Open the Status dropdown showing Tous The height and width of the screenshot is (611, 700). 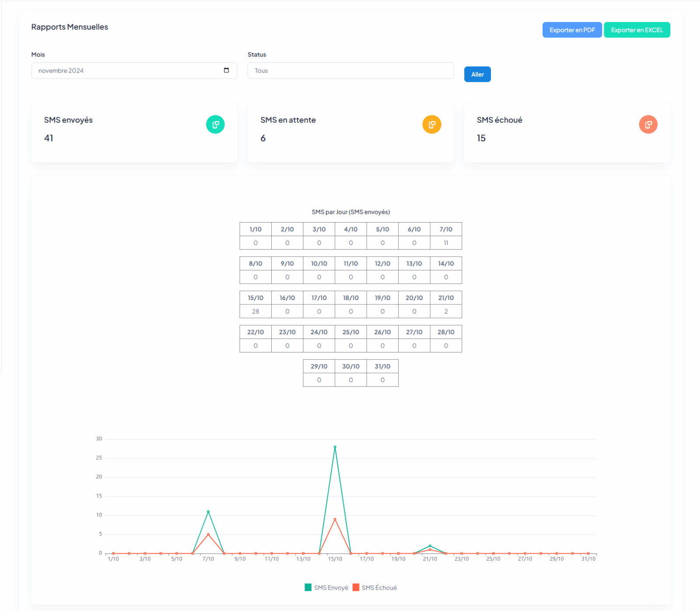coord(350,70)
